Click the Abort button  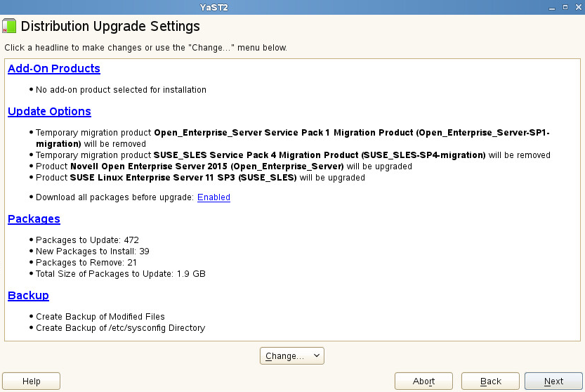click(x=423, y=381)
